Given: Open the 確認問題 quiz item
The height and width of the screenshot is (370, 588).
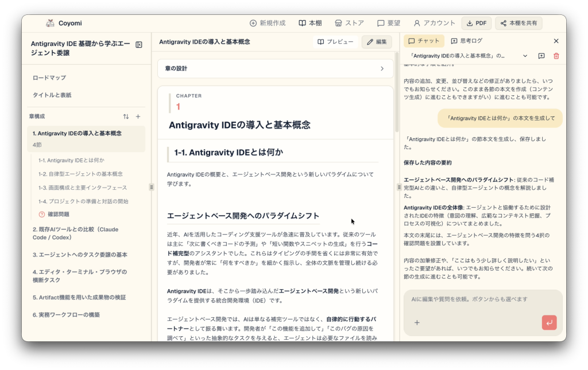Looking at the screenshot, I should [58, 214].
